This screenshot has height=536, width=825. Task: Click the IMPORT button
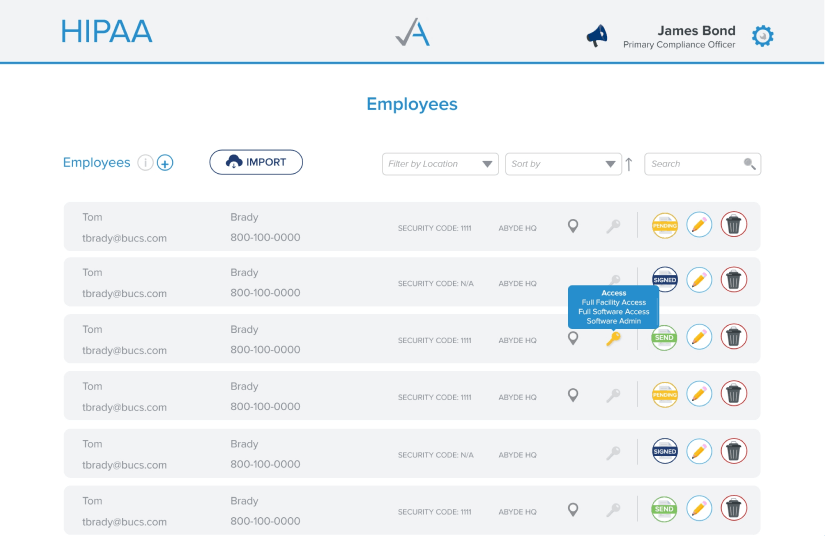tap(256, 162)
